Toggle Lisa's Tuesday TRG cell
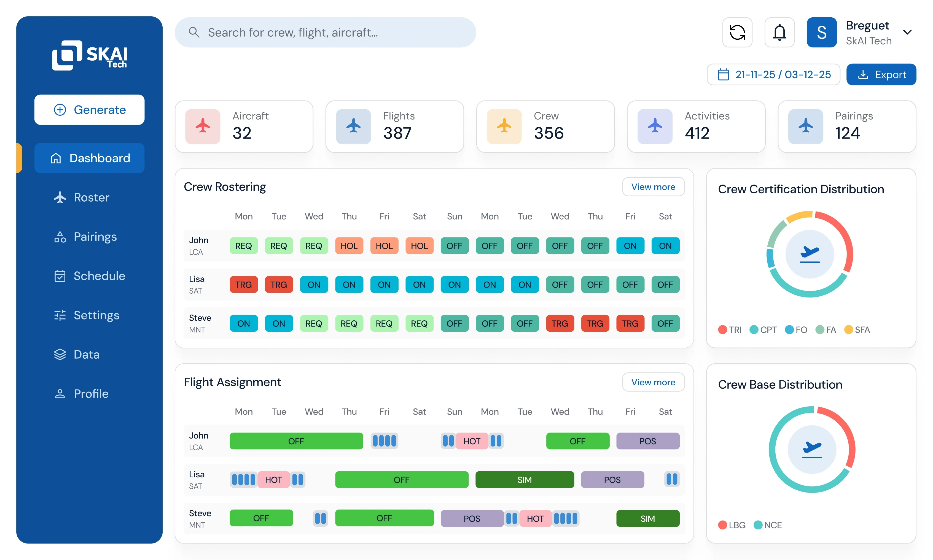This screenshot has width=933, height=560. point(279,285)
